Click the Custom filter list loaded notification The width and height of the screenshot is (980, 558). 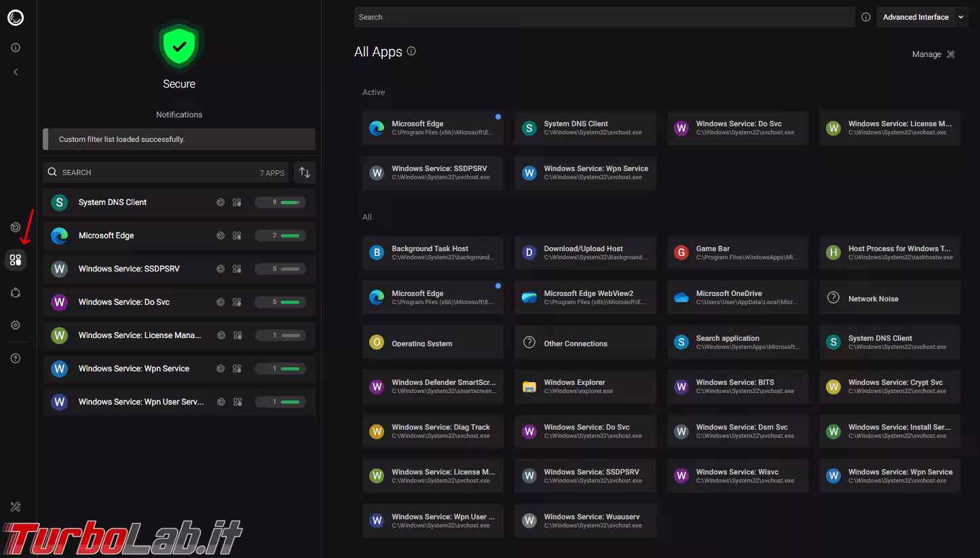(x=179, y=139)
